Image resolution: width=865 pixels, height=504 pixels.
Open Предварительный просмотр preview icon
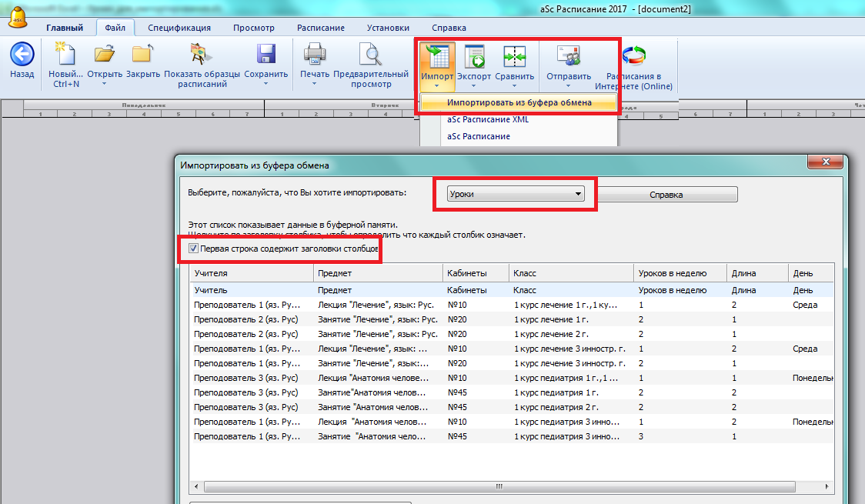coord(371,54)
